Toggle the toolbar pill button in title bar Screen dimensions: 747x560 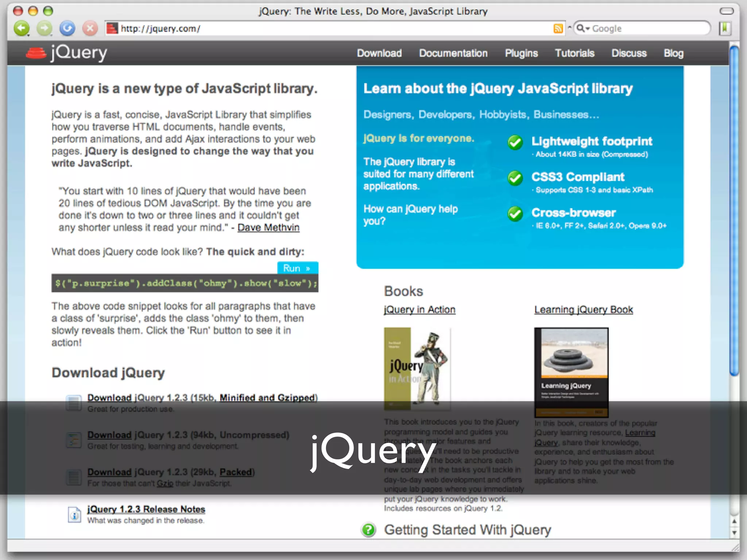pos(726,11)
